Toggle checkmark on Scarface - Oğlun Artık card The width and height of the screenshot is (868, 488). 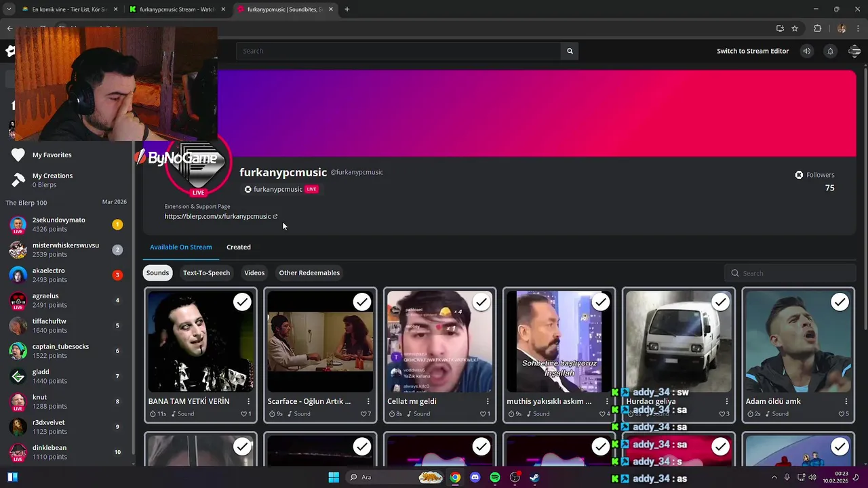[x=361, y=302]
